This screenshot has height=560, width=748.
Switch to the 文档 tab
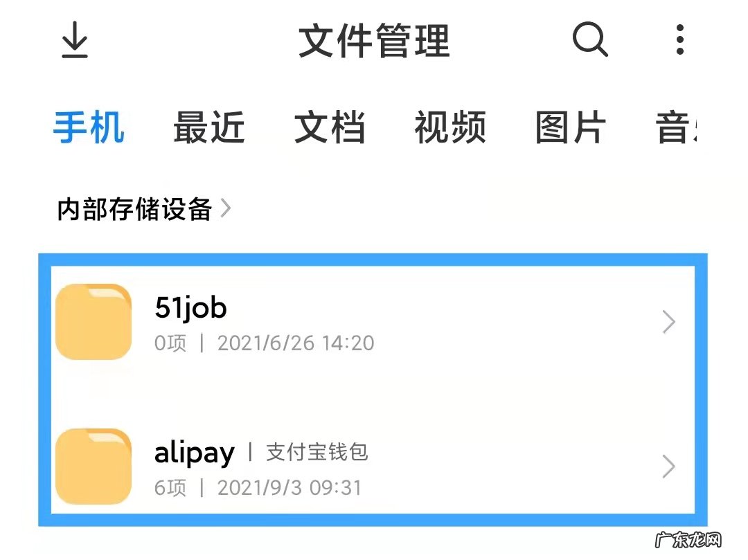pyautogui.click(x=328, y=127)
